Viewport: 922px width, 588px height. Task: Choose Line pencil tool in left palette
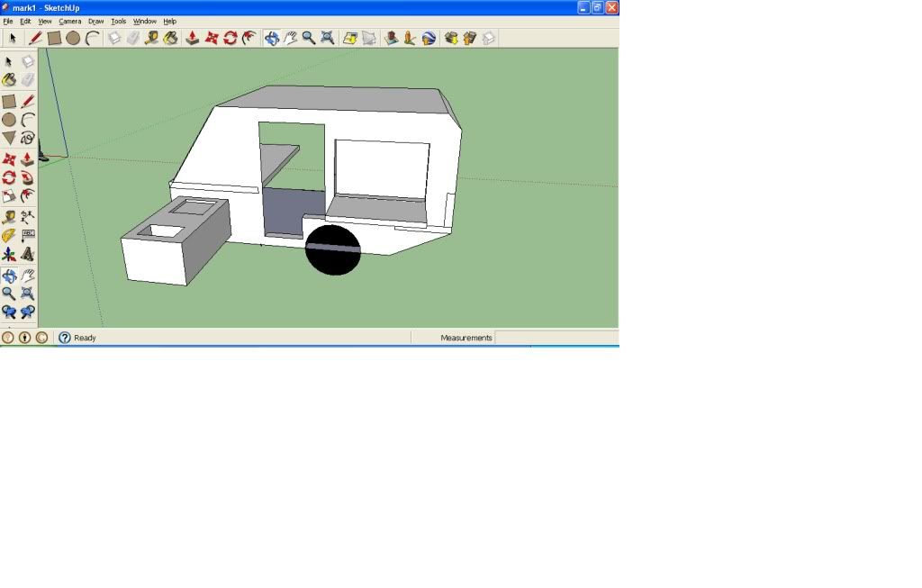28,102
